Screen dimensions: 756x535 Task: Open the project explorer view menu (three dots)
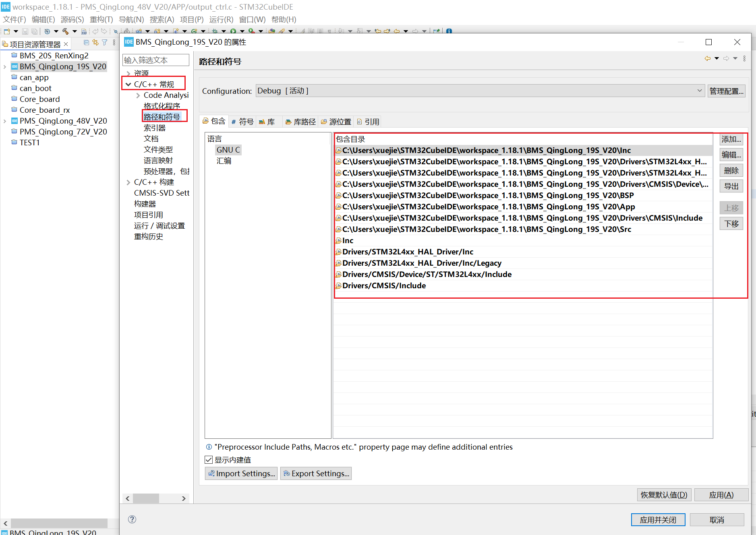click(x=114, y=43)
